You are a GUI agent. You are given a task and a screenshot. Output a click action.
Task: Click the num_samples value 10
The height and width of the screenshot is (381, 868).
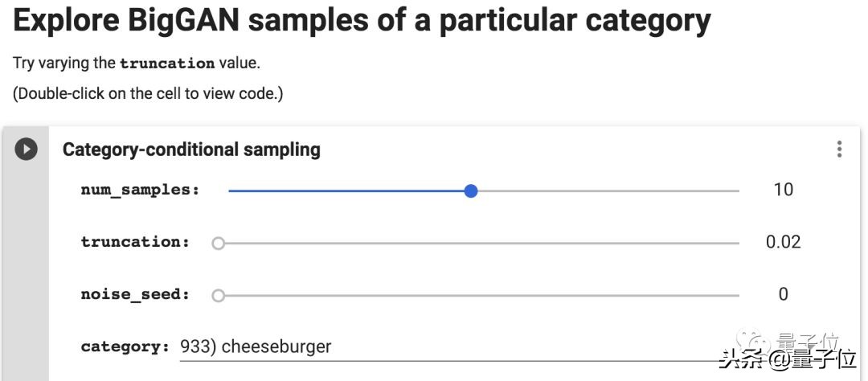(x=783, y=190)
